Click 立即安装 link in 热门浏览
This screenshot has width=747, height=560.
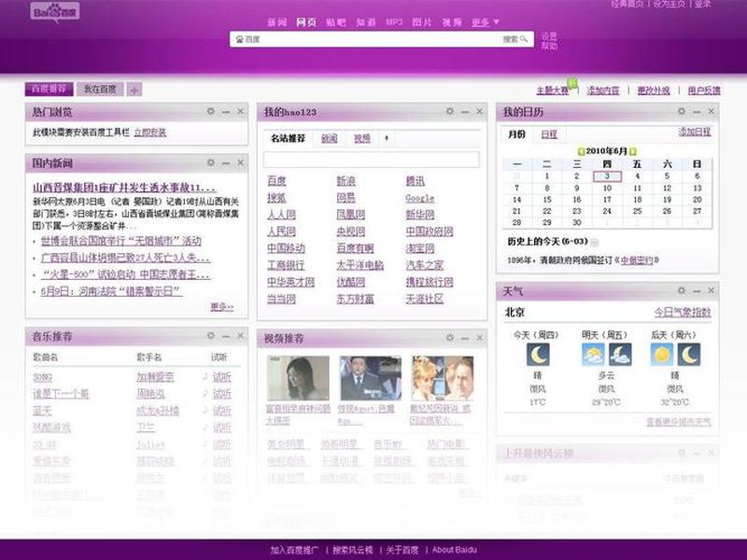pos(150,133)
